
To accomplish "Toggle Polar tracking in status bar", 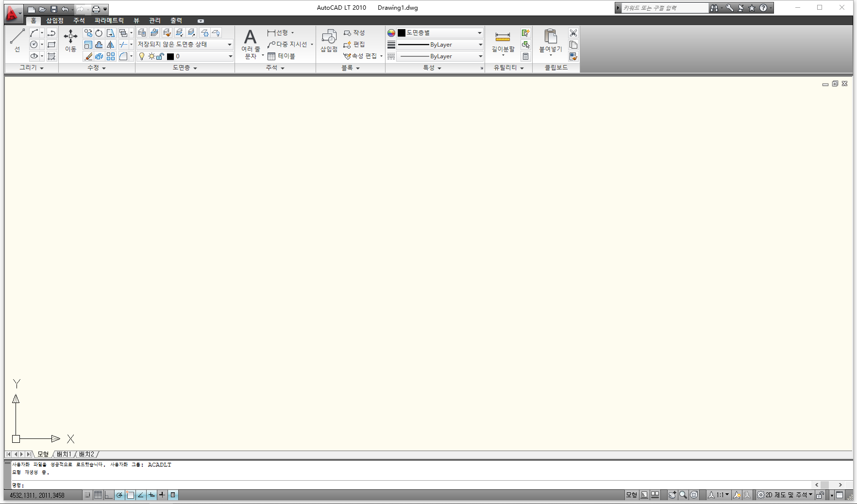I will [x=119, y=495].
